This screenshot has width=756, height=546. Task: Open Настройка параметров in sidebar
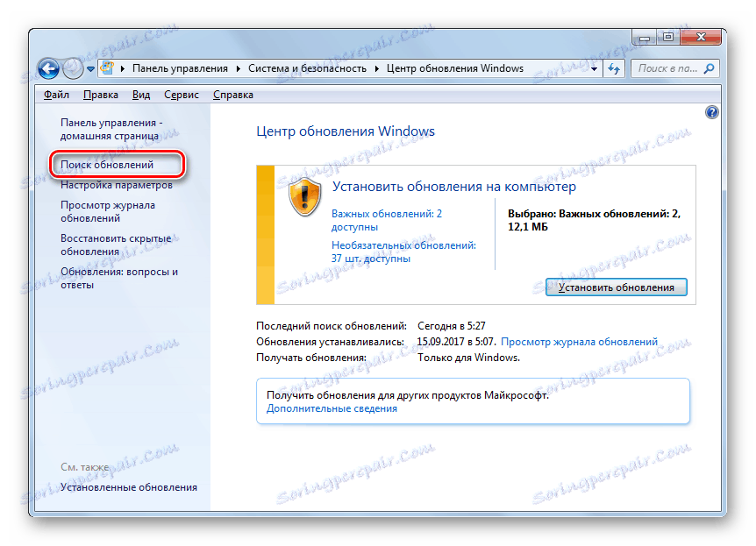(x=116, y=185)
